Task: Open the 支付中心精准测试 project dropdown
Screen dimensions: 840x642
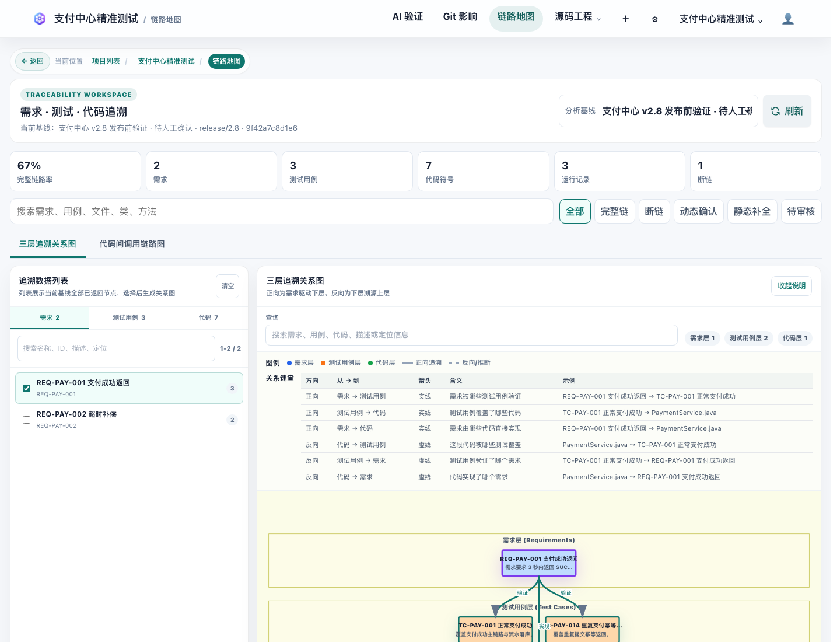Action: pos(721,19)
